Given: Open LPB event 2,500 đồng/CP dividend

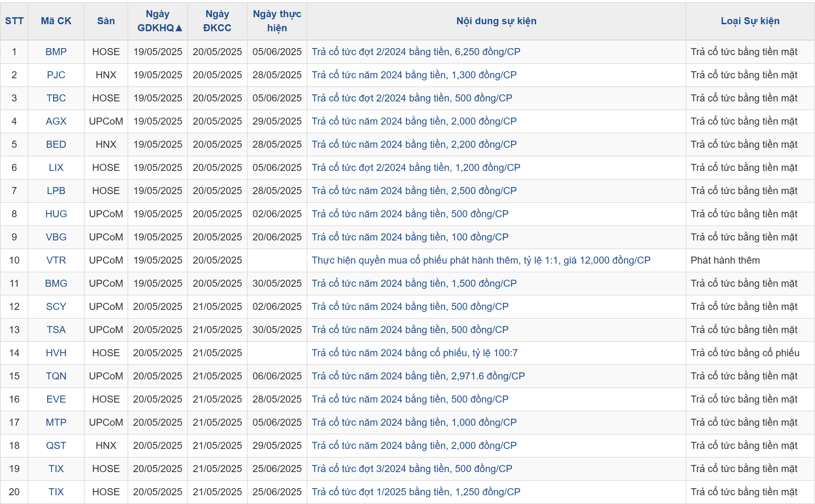Looking at the screenshot, I should [414, 191].
